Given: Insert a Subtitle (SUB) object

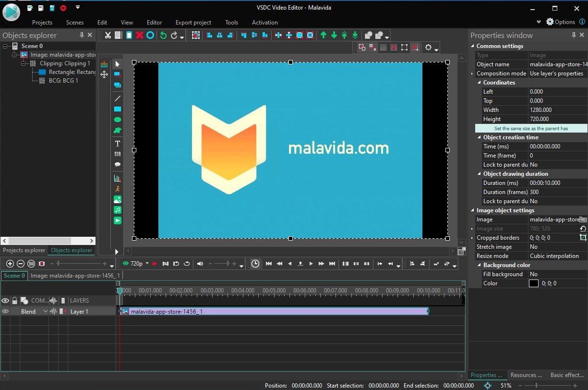Looking at the screenshot, I should pyautogui.click(x=118, y=154).
